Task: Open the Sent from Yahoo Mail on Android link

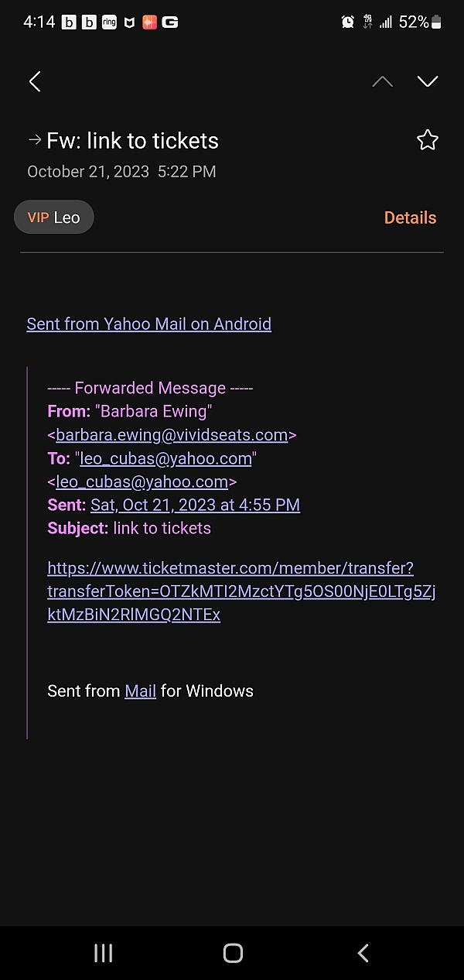Action: (x=149, y=324)
